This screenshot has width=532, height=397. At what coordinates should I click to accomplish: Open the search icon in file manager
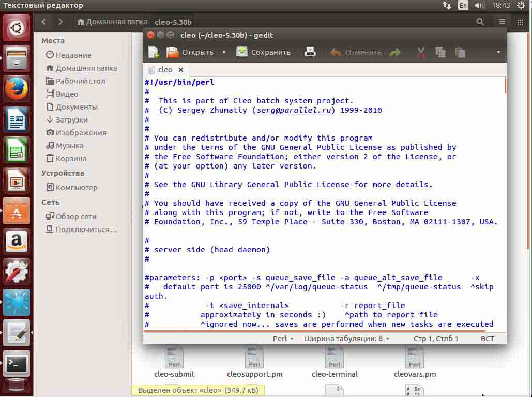(x=480, y=22)
